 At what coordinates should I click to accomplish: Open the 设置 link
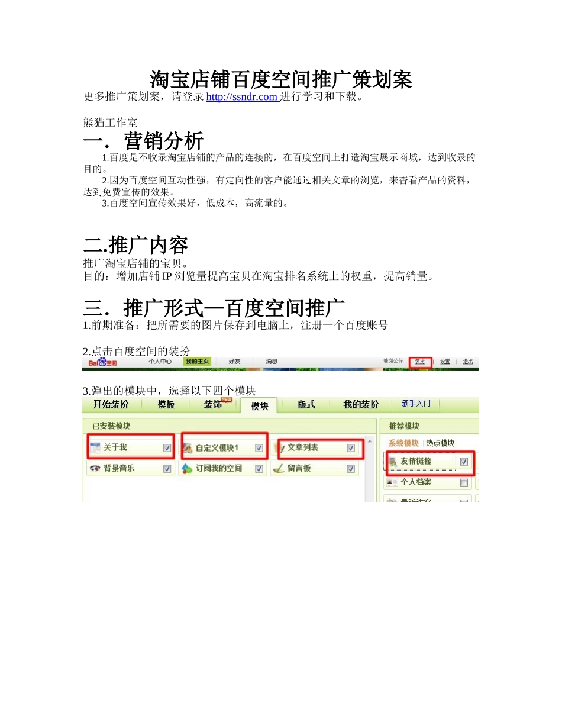[445, 362]
